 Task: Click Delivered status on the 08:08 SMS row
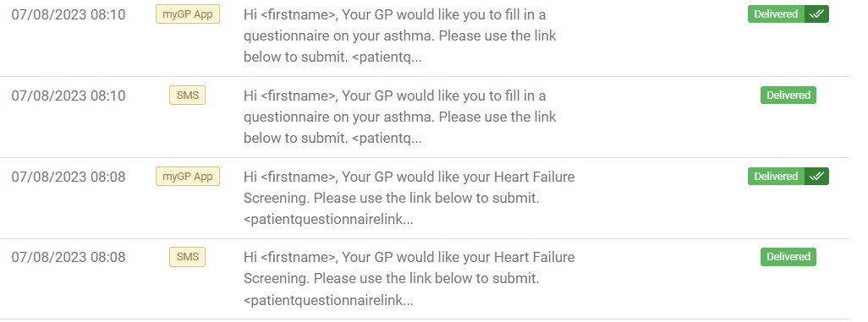coord(788,257)
